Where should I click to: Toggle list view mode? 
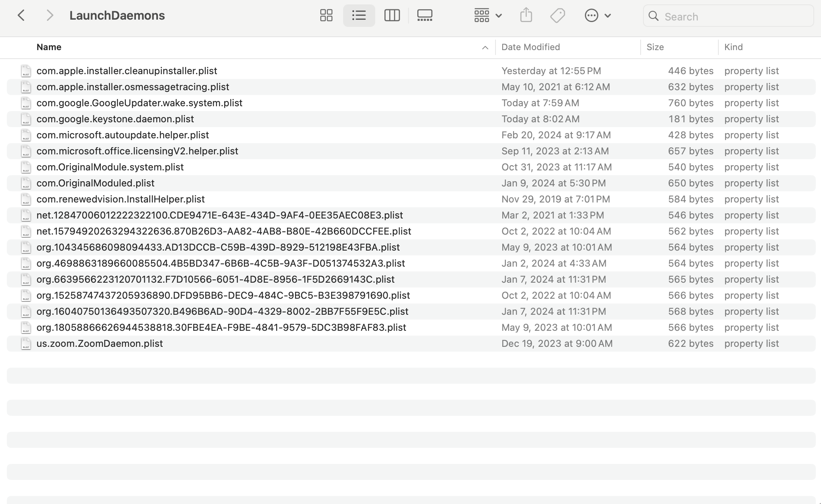point(359,15)
